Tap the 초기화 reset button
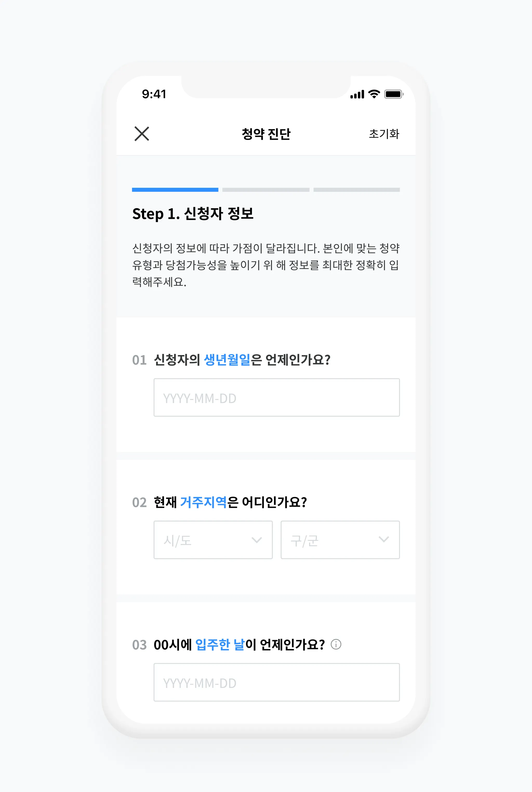This screenshot has width=532, height=792. 384,134
